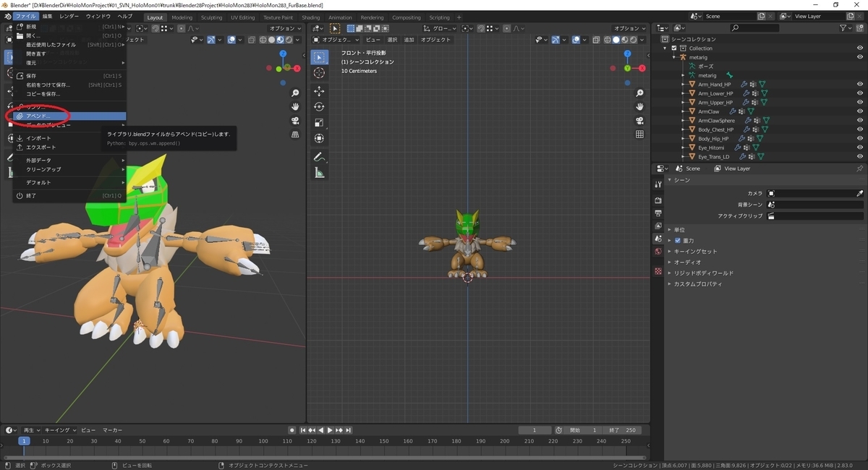Viewport: 868px width, 470px height.
Task: Open the Texture properties tab
Action: [x=658, y=271]
